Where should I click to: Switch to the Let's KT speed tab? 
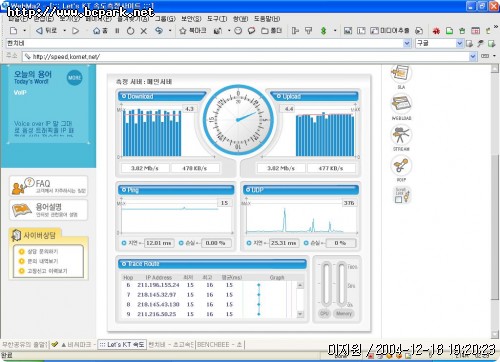[122, 344]
